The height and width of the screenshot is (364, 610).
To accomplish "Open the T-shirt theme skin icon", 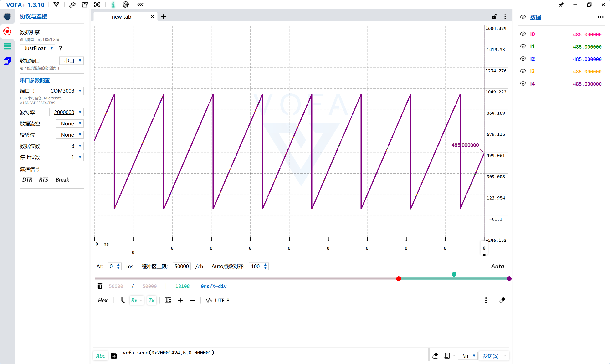I will (85, 5).
